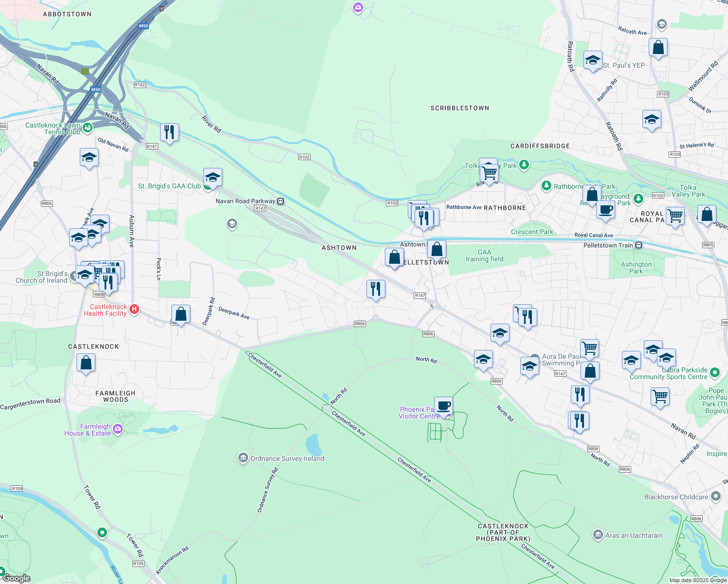The height and width of the screenshot is (584, 728).
Task: Open the Castleknock Health Facility hospital icon
Action: [135, 310]
